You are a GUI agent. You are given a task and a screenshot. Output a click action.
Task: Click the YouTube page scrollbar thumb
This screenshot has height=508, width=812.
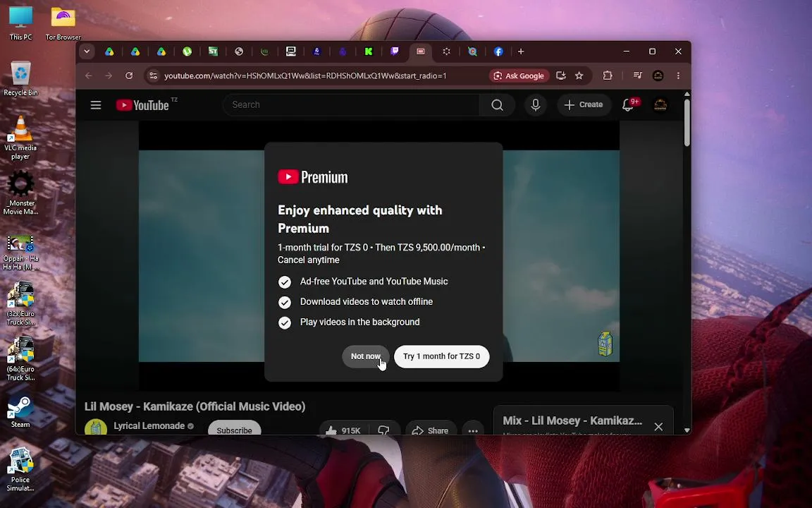point(687,122)
